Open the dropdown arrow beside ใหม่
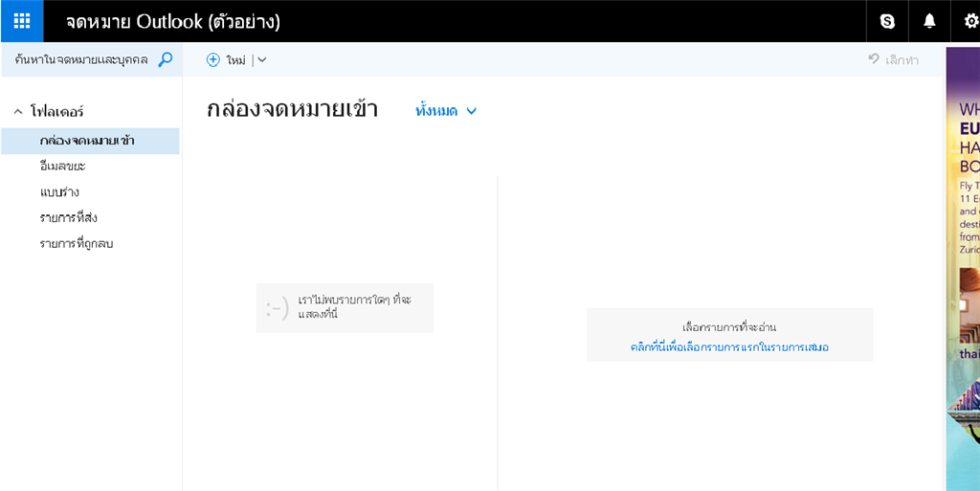The height and width of the screenshot is (491, 980). [262, 60]
